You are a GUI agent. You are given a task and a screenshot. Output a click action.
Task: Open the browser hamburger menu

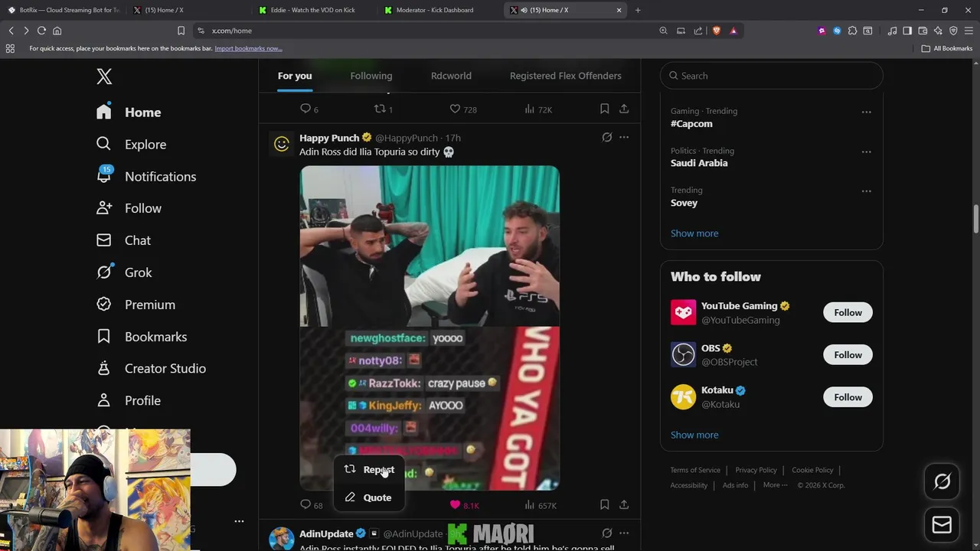969,31
